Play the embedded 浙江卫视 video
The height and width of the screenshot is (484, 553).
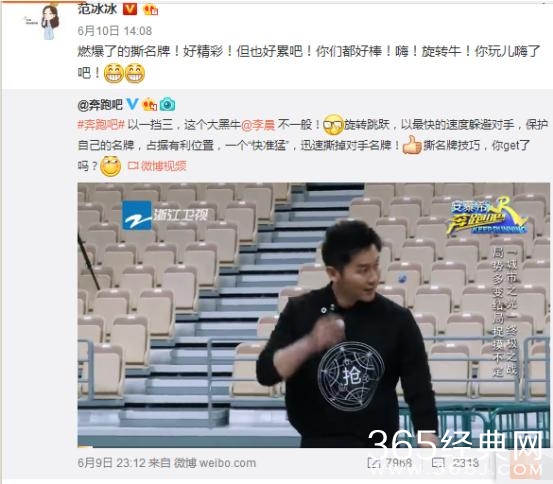point(314,315)
